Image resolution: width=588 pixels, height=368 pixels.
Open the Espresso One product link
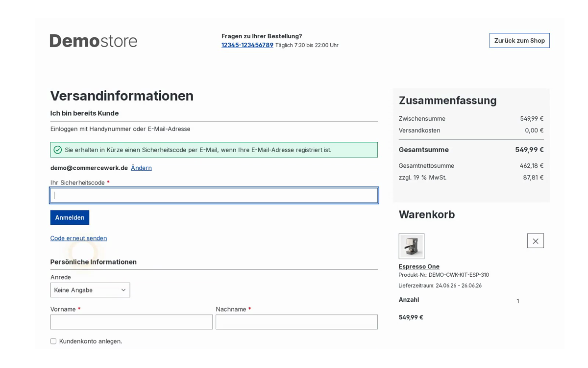[x=419, y=266]
